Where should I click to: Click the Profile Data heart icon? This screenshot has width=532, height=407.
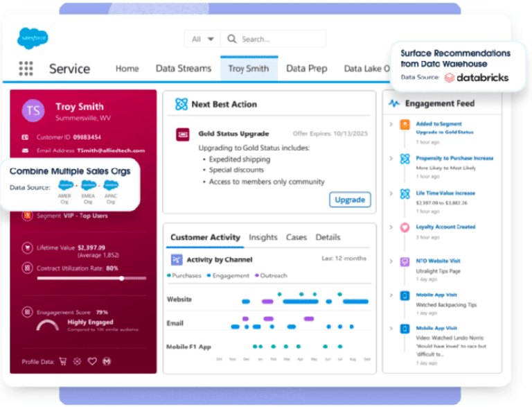[x=92, y=361]
